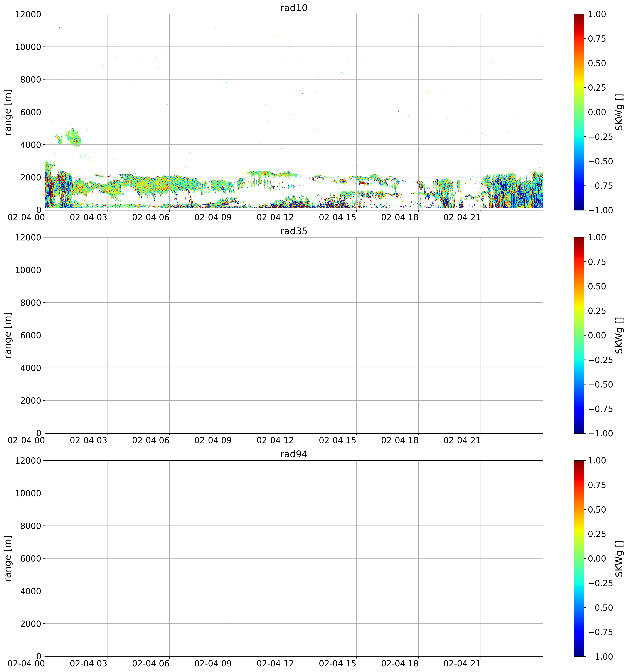Click the rad35 plot title

point(294,231)
